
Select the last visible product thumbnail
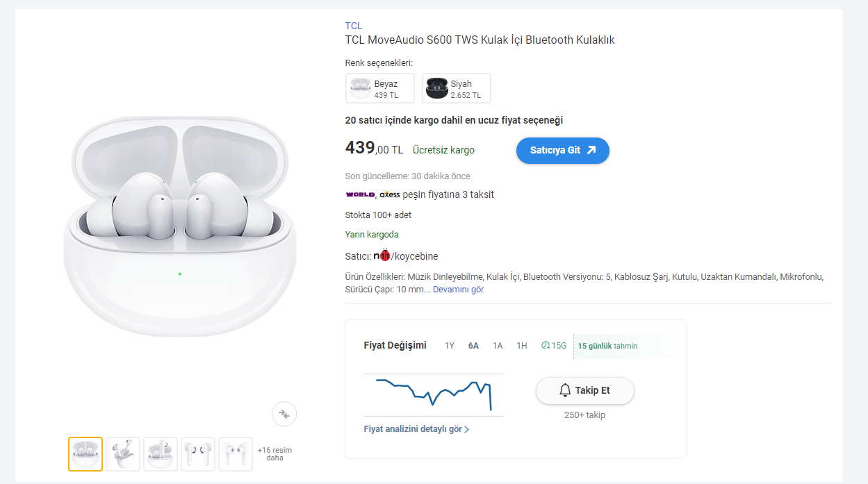pos(236,454)
